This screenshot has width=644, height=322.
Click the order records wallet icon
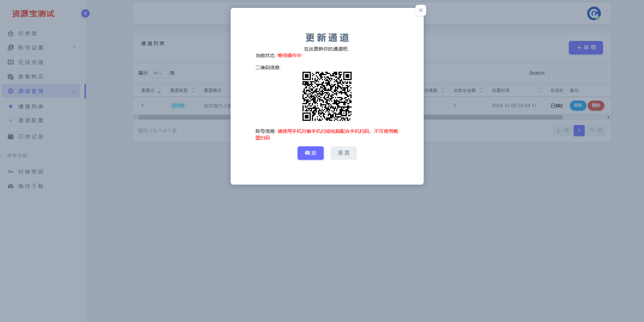point(11,136)
